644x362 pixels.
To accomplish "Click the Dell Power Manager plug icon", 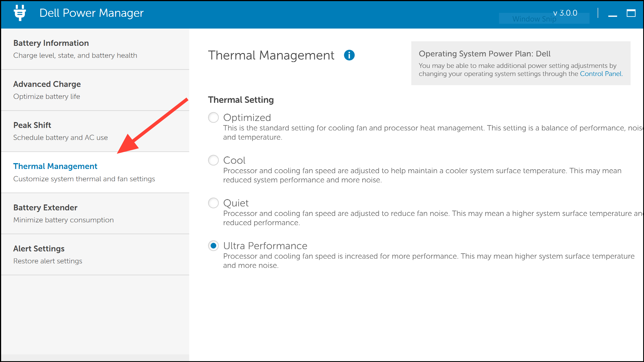I will pyautogui.click(x=20, y=13).
